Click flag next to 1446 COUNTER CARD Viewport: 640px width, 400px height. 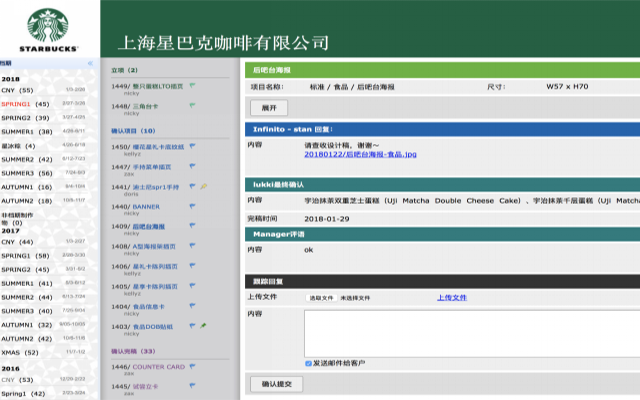[192, 366]
